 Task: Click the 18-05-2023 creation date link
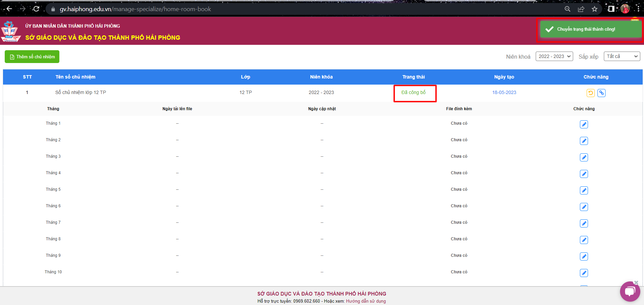504,92
